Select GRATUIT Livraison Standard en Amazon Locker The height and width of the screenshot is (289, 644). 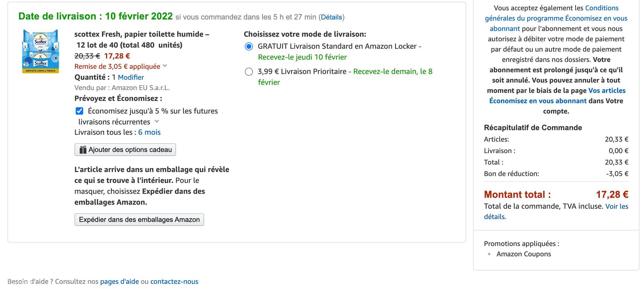[249, 46]
